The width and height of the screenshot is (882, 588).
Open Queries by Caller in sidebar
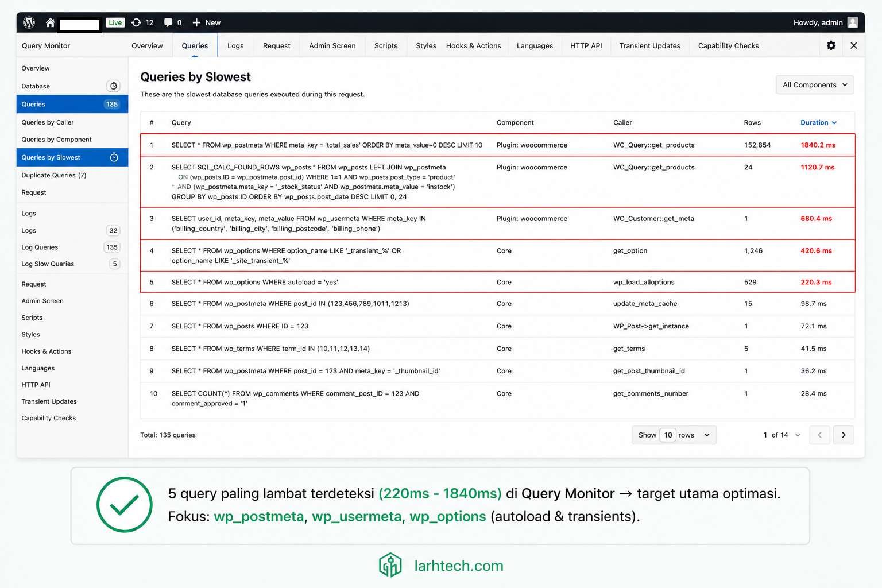pos(48,122)
